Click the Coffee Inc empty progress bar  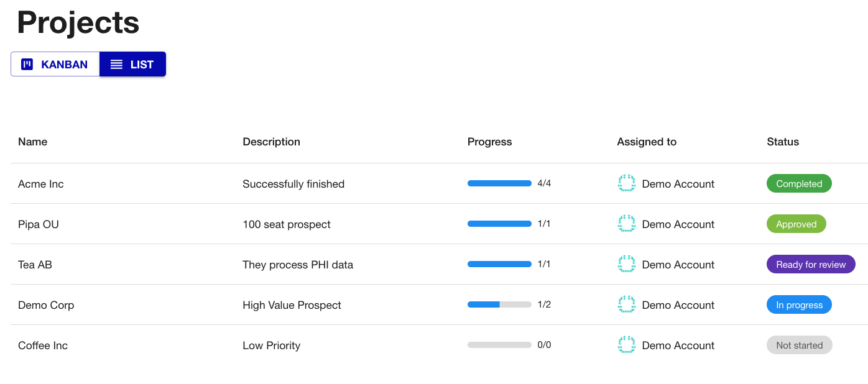pos(499,345)
